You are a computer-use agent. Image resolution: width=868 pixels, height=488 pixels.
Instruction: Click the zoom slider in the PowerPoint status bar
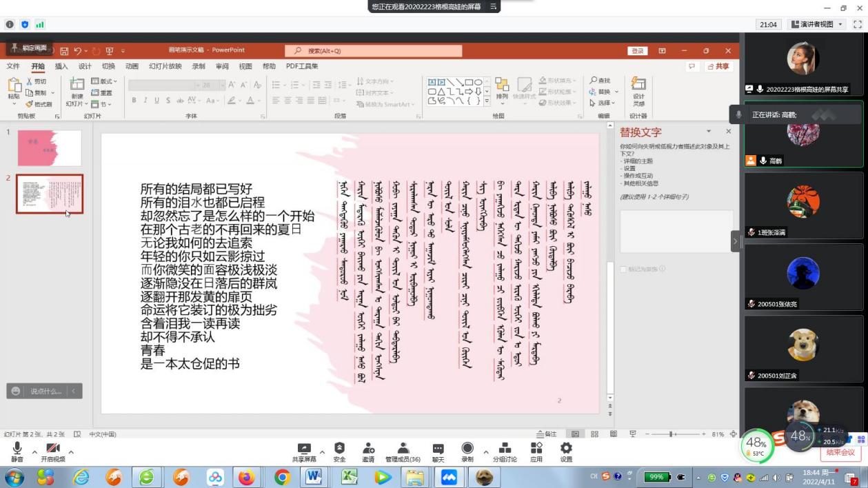click(674, 434)
